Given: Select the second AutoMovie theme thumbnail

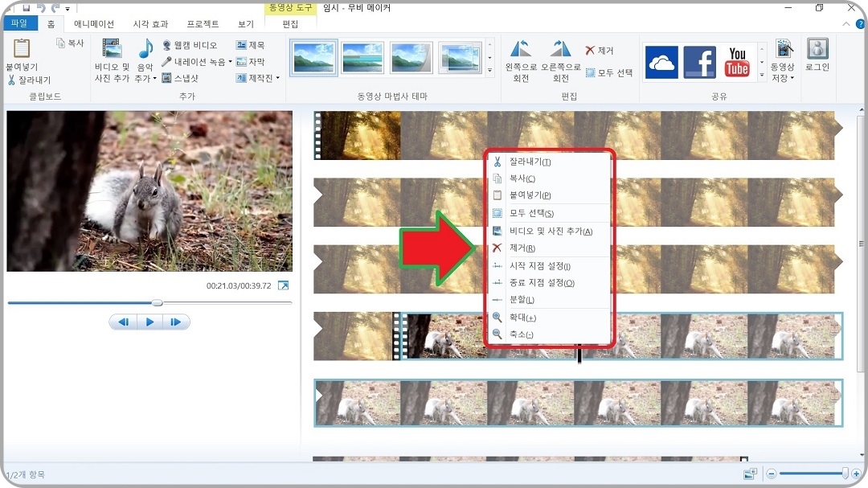Looking at the screenshot, I should pyautogui.click(x=362, y=58).
